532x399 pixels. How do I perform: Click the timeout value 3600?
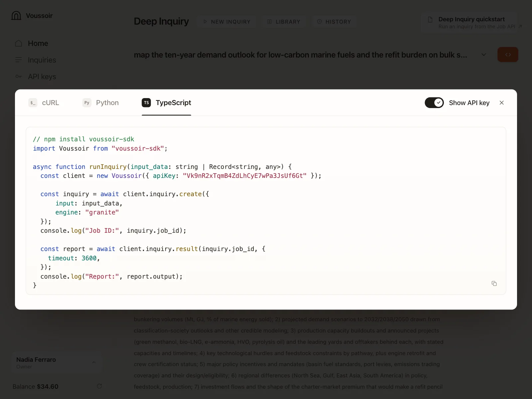(89, 258)
